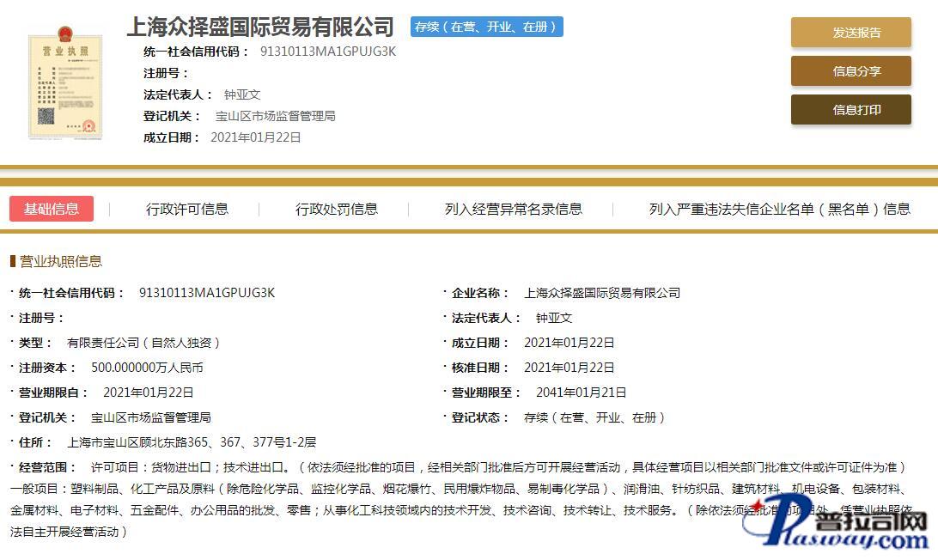
Task: Switch to the 行政许可信息 tab
Action: click(187, 209)
